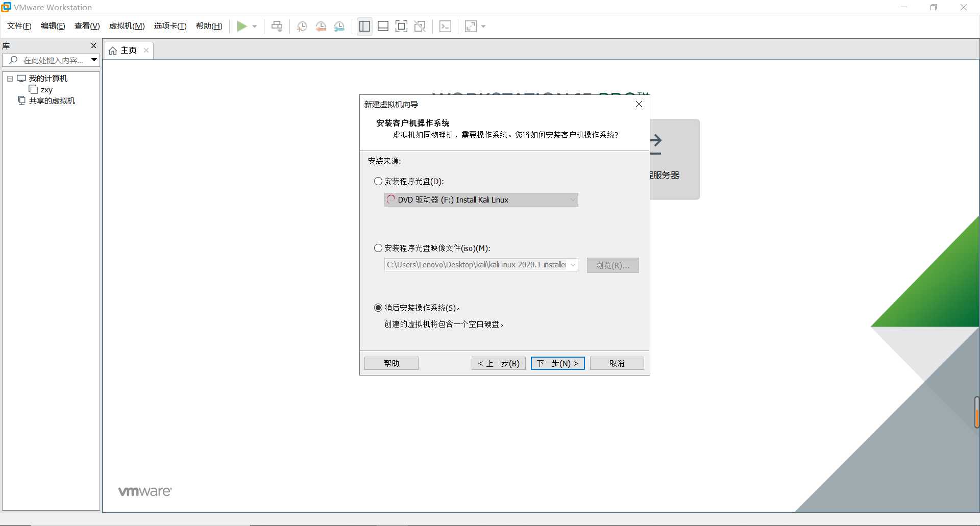Toggle the Show Library sidebar icon
980x526 pixels.
click(x=364, y=27)
